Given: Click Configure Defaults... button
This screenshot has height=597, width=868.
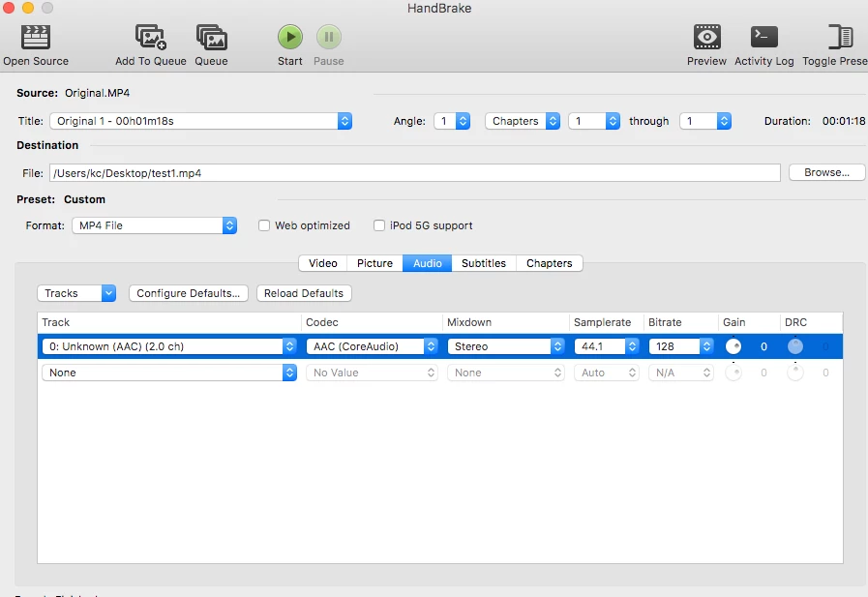Looking at the screenshot, I should pos(189,293).
